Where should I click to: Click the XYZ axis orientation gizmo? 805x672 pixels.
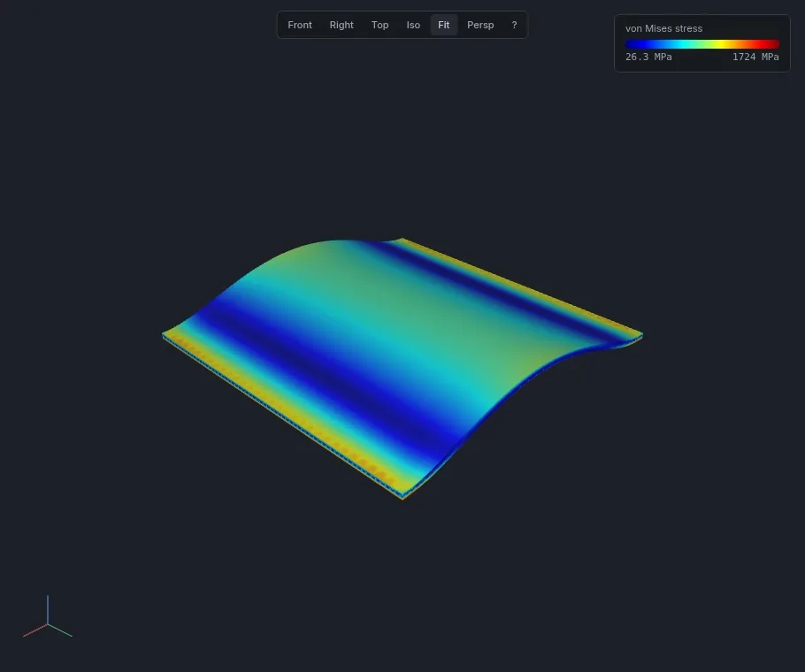click(48, 618)
